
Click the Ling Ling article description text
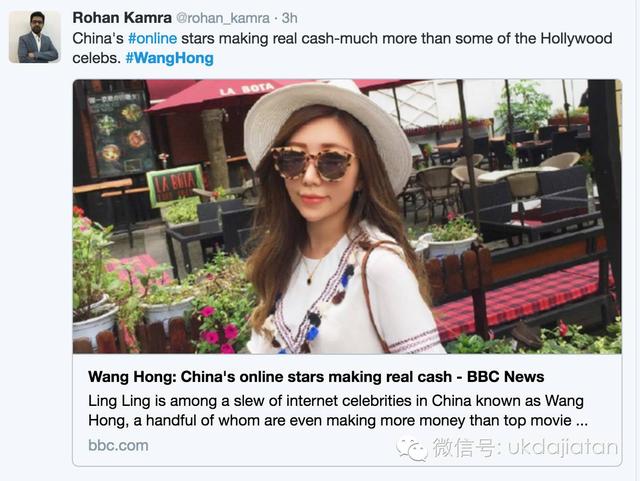coord(338,410)
